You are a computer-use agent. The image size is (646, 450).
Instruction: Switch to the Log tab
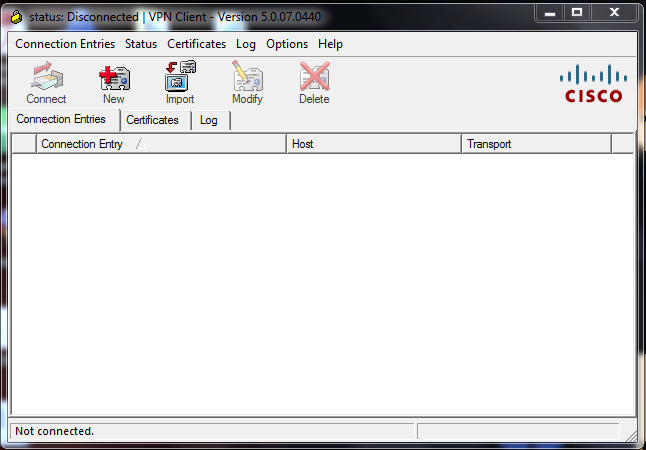click(x=211, y=120)
